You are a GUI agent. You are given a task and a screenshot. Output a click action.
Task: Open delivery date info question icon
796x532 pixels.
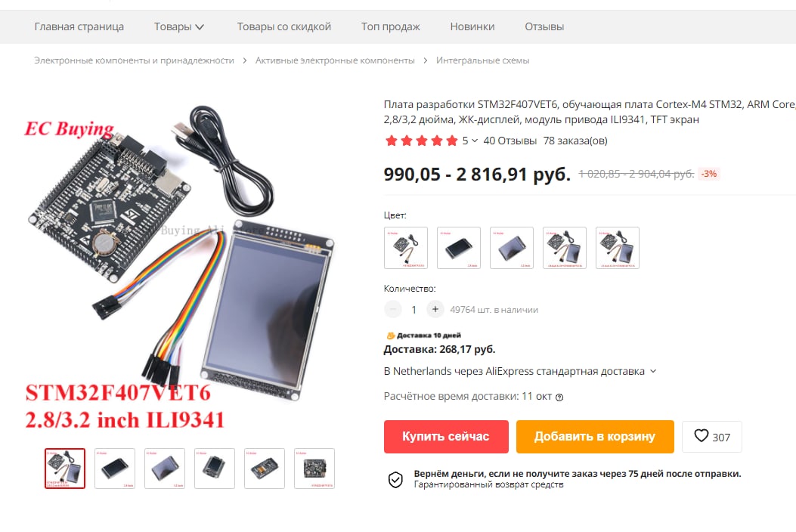(559, 397)
